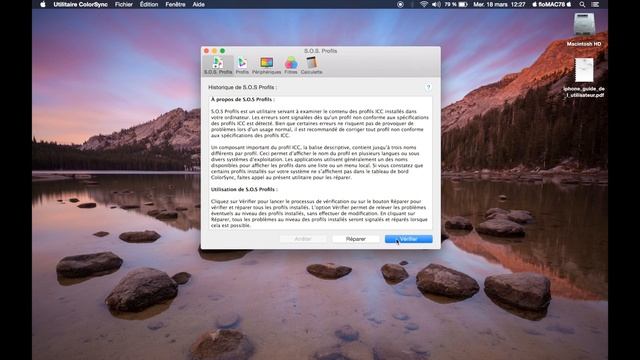Open the Calculette toolbar section

tap(311, 65)
